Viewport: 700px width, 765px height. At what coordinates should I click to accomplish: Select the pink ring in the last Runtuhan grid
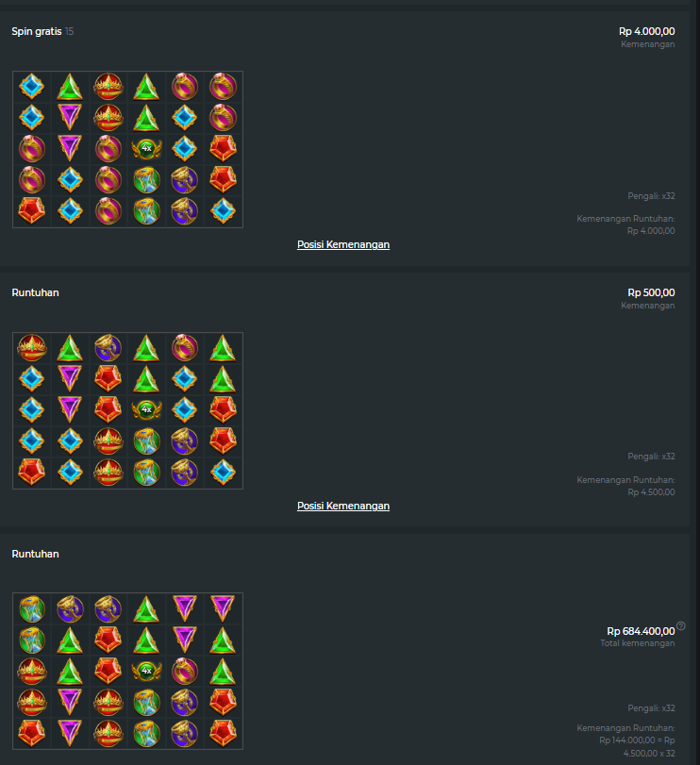(x=184, y=671)
